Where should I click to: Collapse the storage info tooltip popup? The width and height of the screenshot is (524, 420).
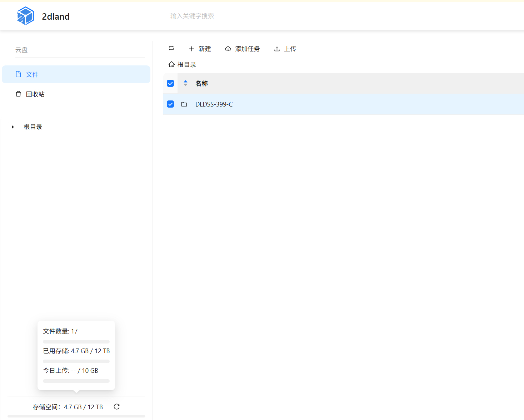click(x=76, y=355)
